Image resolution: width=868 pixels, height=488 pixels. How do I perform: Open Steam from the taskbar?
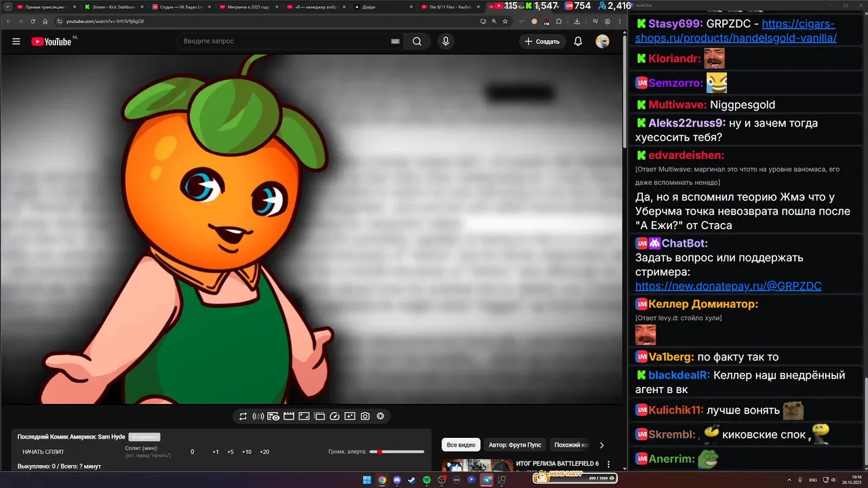point(412,480)
